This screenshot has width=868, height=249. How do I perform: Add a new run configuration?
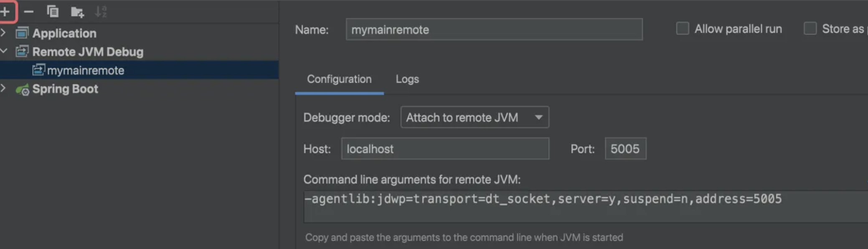click(x=5, y=11)
